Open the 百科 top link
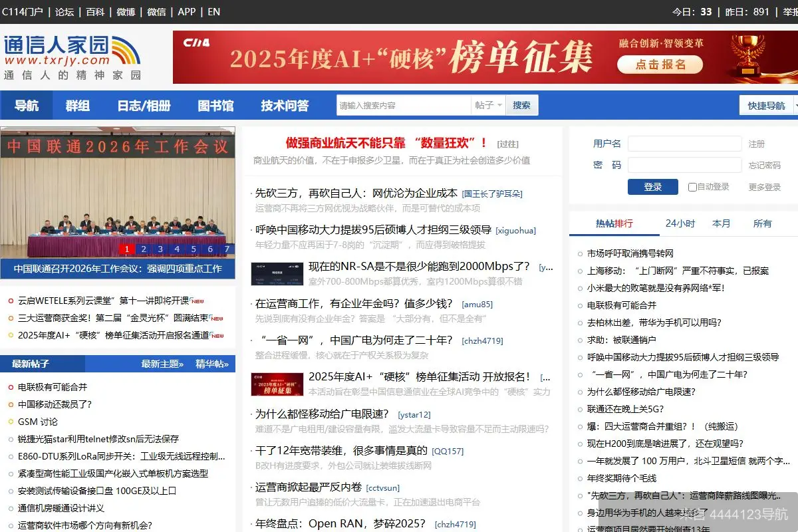 (95, 11)
